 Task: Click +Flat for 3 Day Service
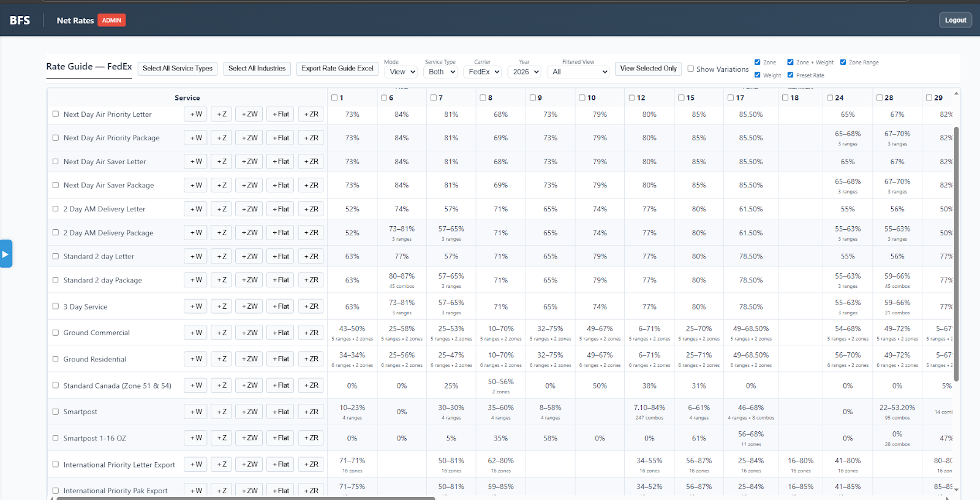(x=281, y=306)
